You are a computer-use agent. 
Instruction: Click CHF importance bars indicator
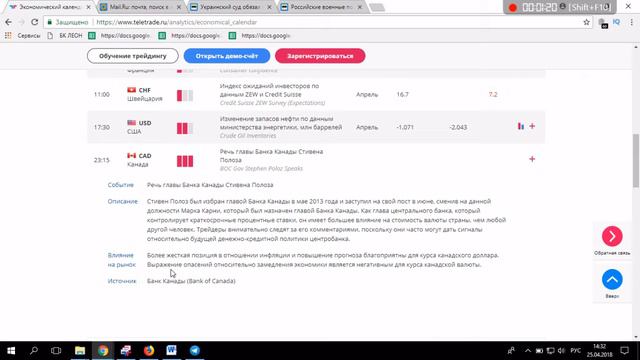pos(184,96)
